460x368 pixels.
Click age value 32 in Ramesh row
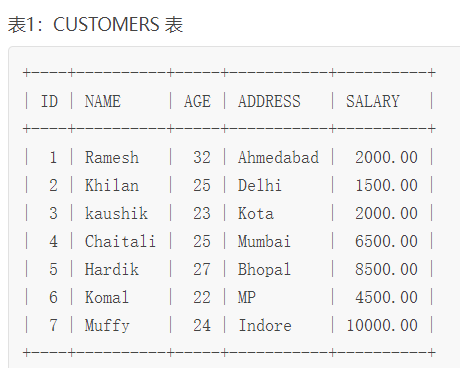pos(202,157)
